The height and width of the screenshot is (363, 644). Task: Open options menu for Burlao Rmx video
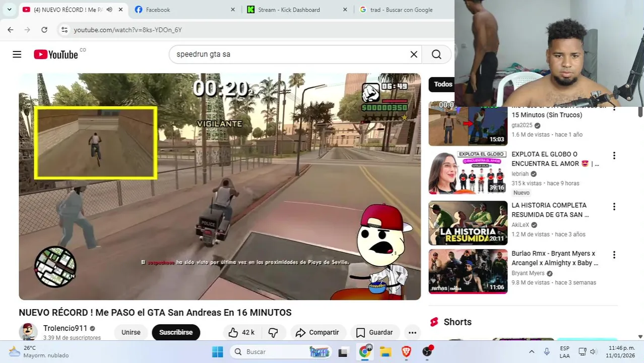click(x=614, y=255)
